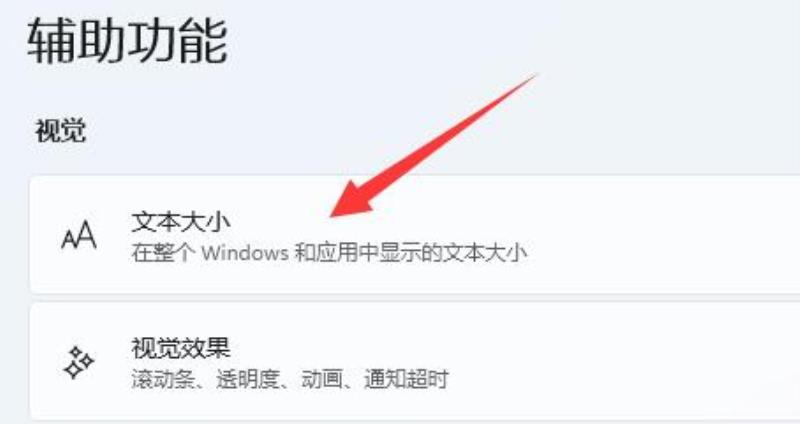The height and width of the screenshot is (424, 800).
Task: Click empty area of 视觉效果 card
Action: click(638, 362)
